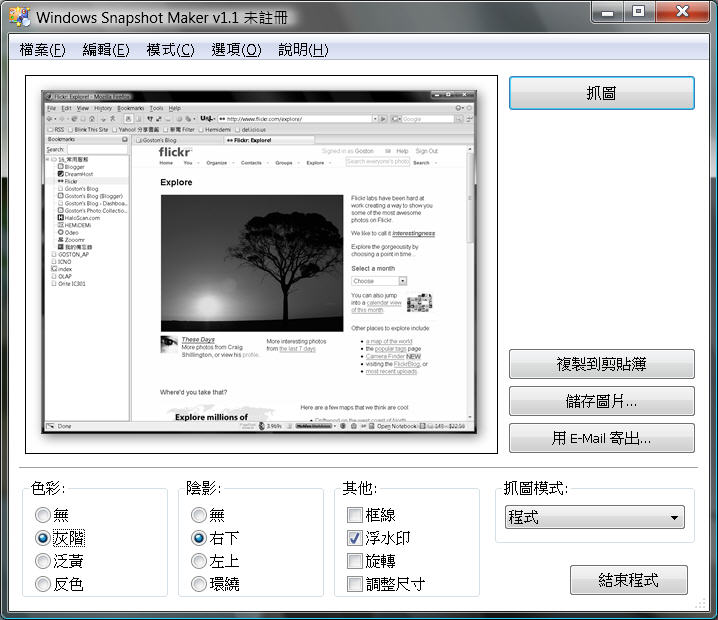This screenshot has width=718, height=620.
Task: Maximize the Snapshot Maker window
Action: pyautogui.click(x=639, y=12)
